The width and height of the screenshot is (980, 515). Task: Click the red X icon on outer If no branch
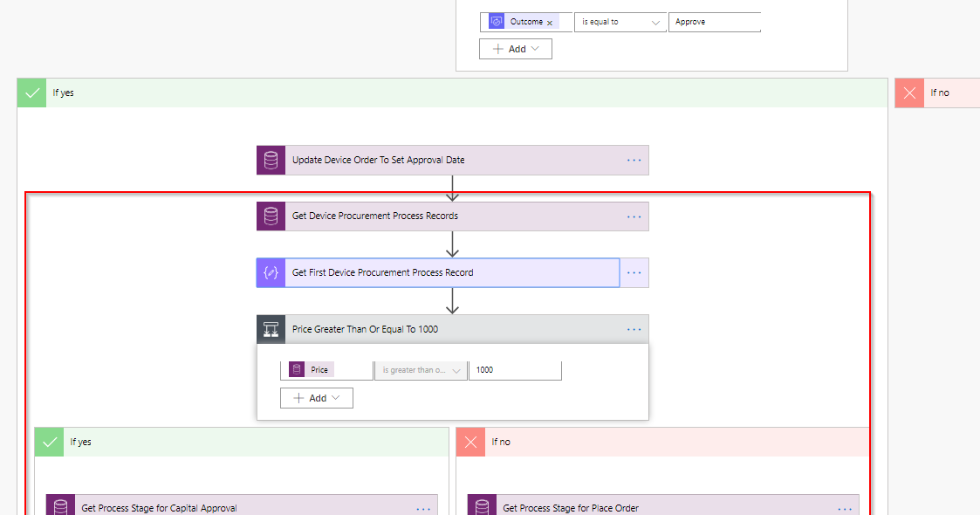[x=909, y=92]
